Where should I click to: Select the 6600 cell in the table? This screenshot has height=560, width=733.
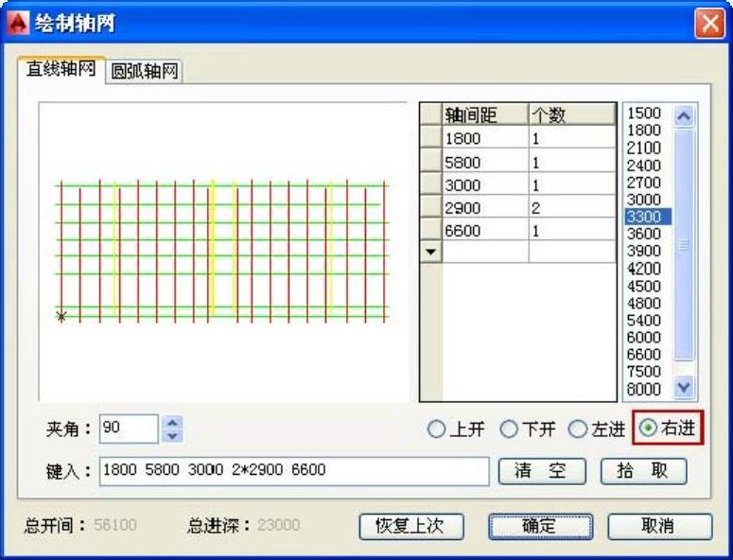485,230
